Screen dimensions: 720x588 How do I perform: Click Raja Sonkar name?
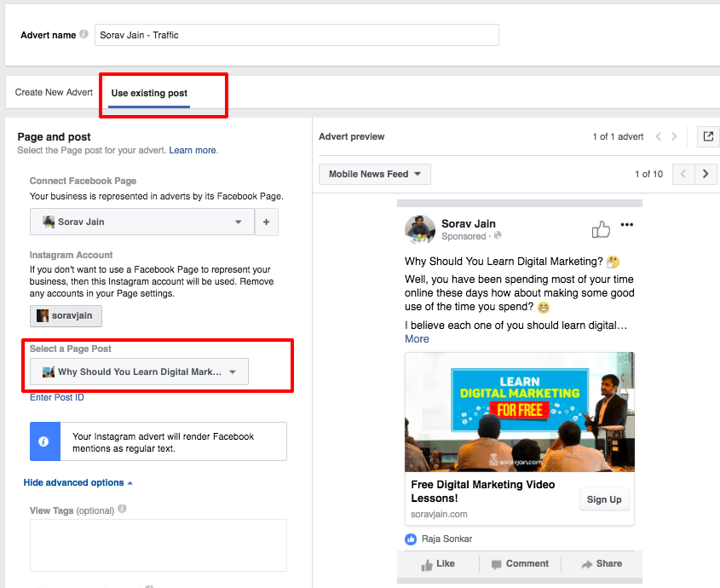446,539
